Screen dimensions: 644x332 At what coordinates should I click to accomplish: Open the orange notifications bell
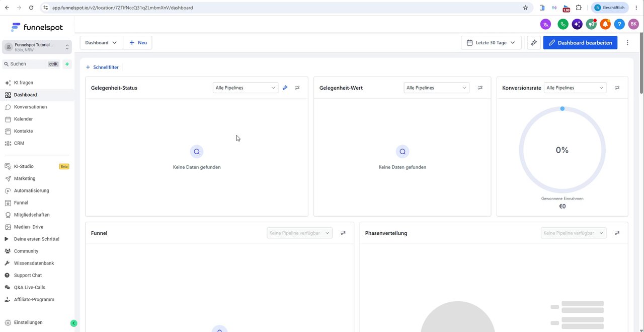[x=605, y=24]
